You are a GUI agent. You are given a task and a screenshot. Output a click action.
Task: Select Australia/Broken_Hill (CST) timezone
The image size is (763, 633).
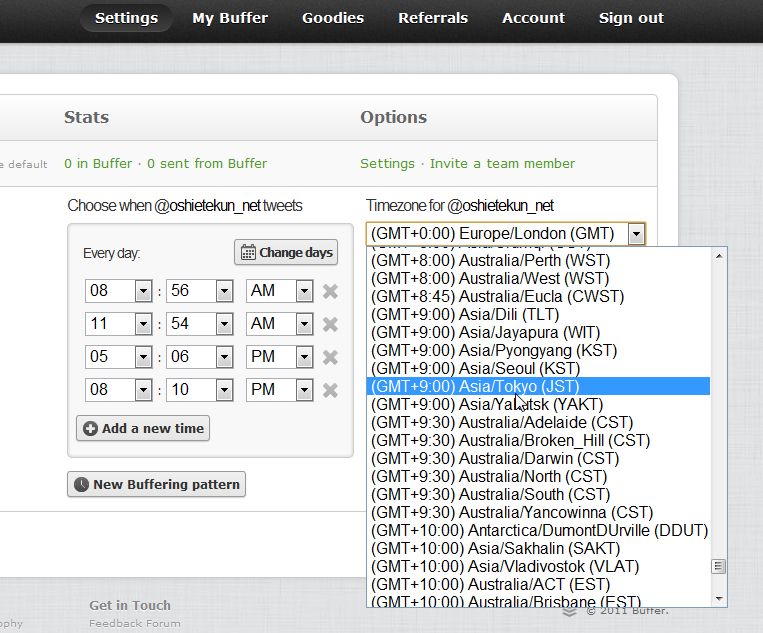pyautogui.click(x=538, y=440)
